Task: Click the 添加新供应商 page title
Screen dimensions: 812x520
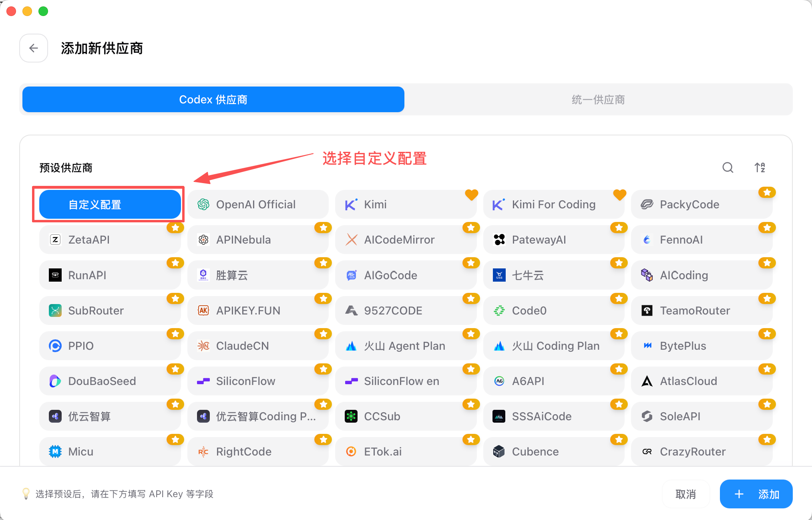Action: click(x=102, y=48)
